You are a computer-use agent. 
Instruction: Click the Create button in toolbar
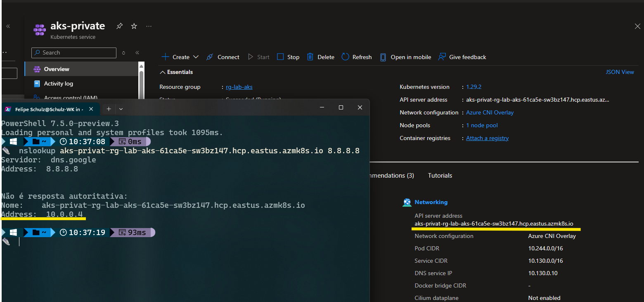pos(175,57)
